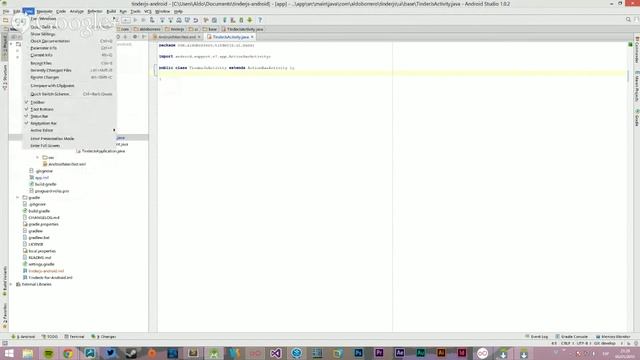Toggle Navigation Bar in View menu
Viewport: 640px width, 360px height.
tap(69, 123)
